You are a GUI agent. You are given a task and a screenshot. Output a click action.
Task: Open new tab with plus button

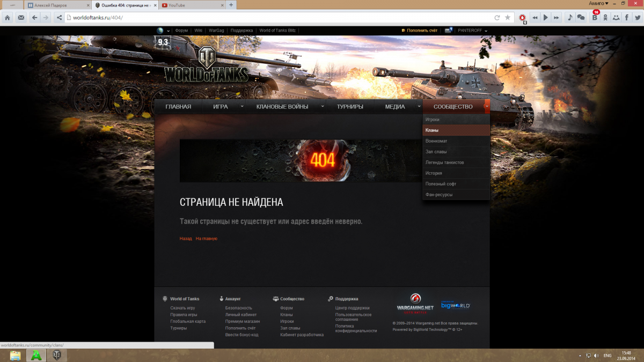231,5
